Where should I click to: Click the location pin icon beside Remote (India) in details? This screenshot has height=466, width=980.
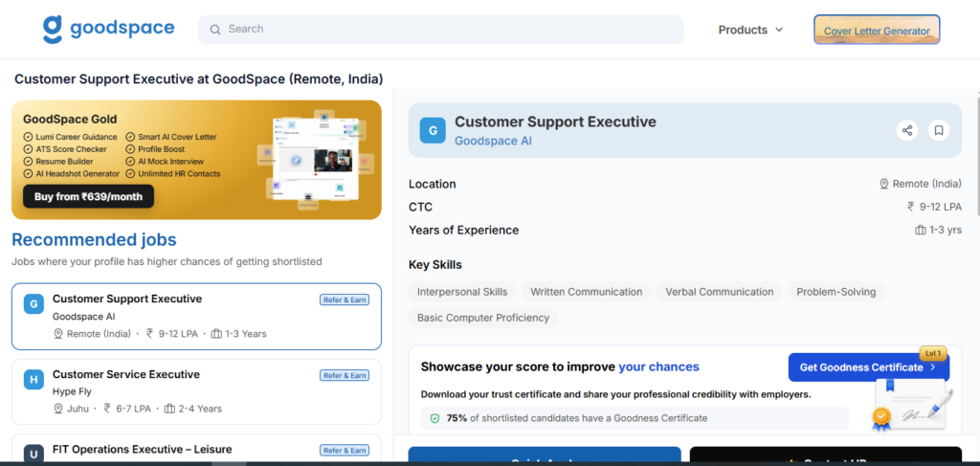pos(883,185)
